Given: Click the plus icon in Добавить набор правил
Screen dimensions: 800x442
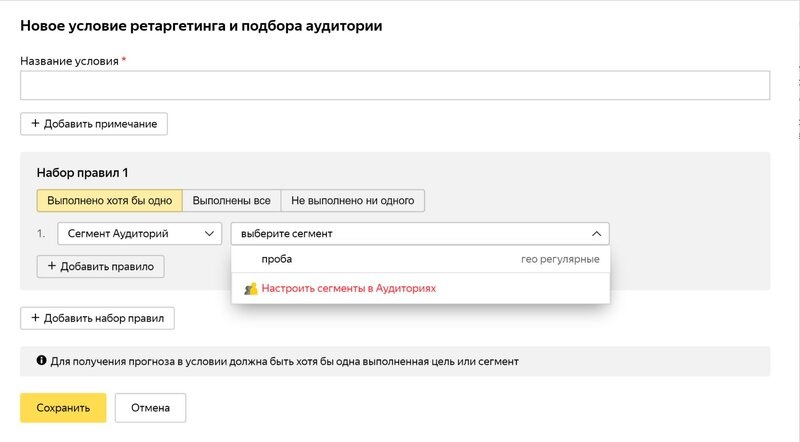Looking at the screenshot, I should [x=36, y=318].
